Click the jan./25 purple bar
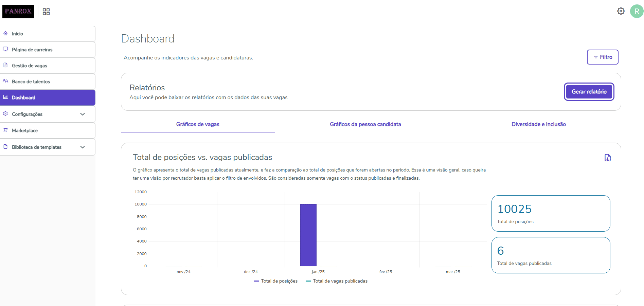The image size is (644, 306). pos(308,235)
